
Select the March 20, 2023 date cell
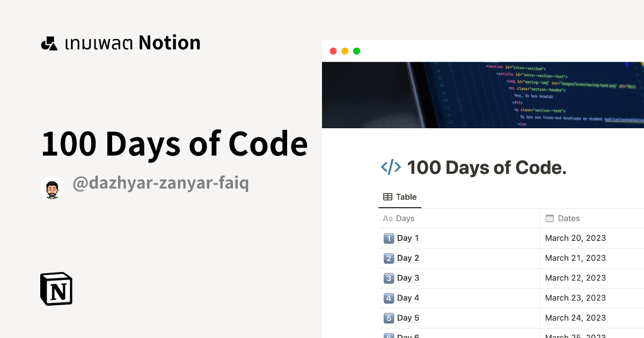575,238
